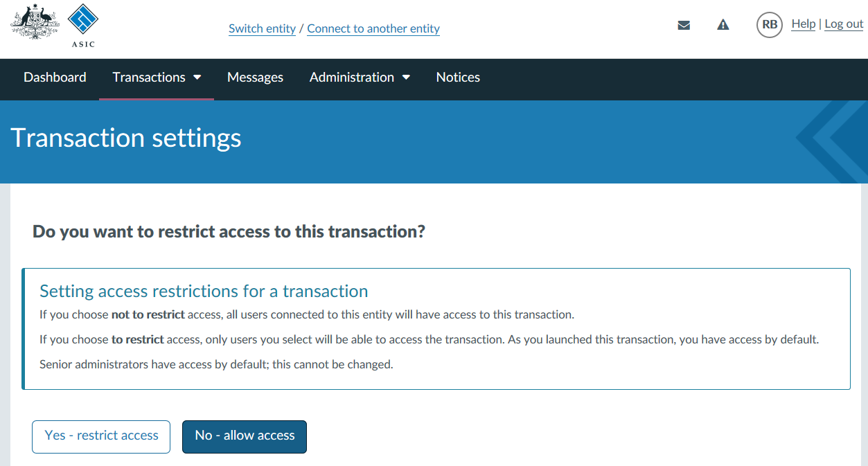Click the ASIC diamond logo
Image resolution: width=868 pixels, height=466 pixels.
tap(83, 25)
